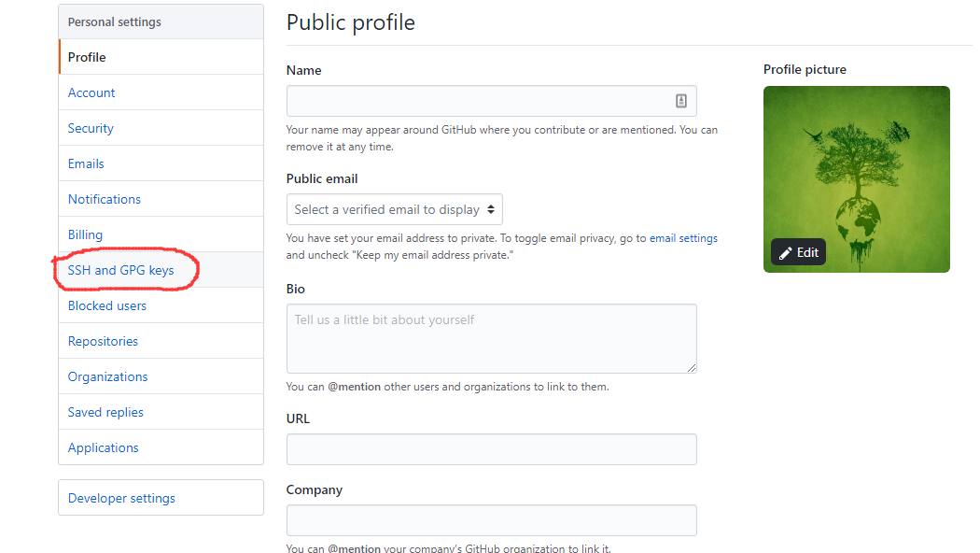View Blocked users settings
980x553 pixels.
pos(107,305)
